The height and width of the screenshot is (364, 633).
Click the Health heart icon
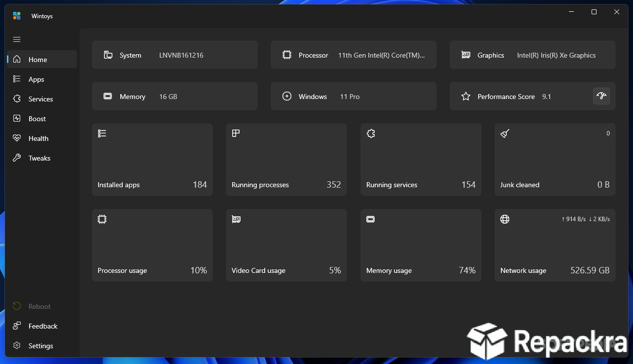point(17,138)
